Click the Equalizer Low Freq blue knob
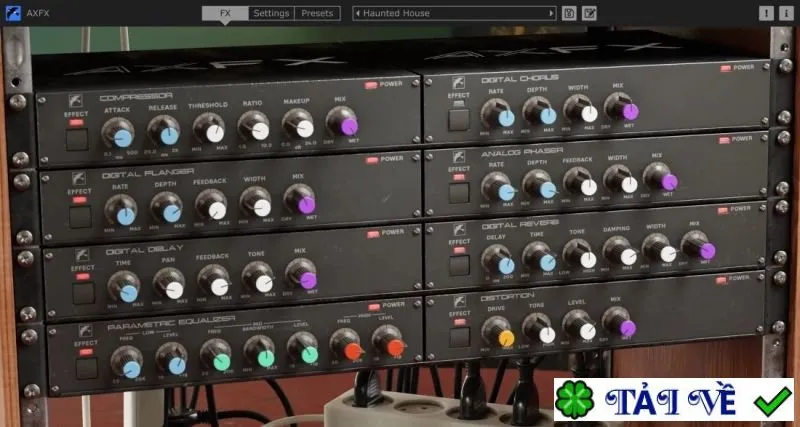This screenshot has height=427, width=800. [x=127, y=363]
